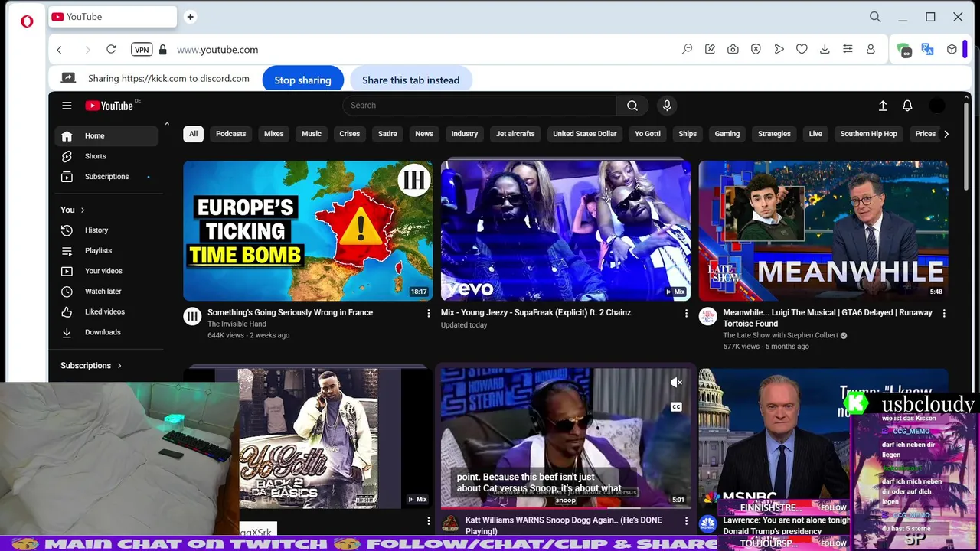Show more topic chips with right arrow
Screen dimensions: 980x551
coord(946,134)
